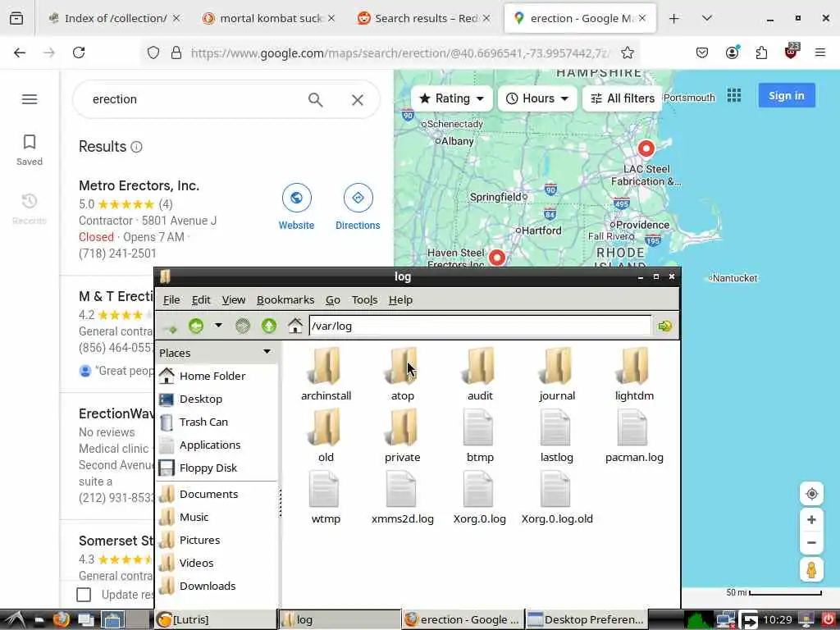Open the File menu in file manager
Image resolution: width=840 pixels, height=630 pixels.
[x=171, y=300]
